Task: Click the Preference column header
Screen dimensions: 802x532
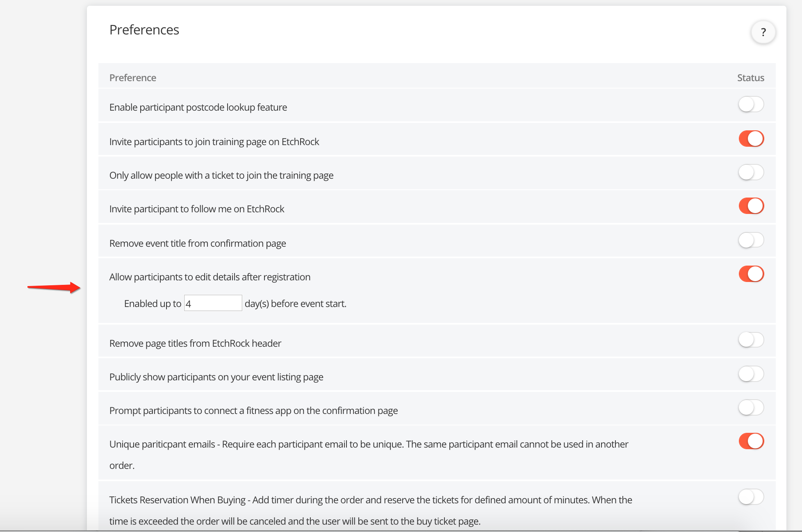Action: [132, 78]
